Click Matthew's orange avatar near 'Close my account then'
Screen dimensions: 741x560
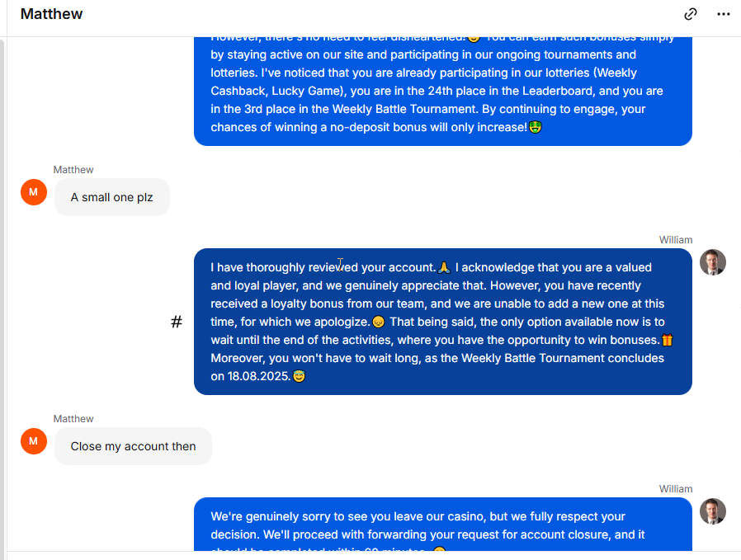click(34, 441)
